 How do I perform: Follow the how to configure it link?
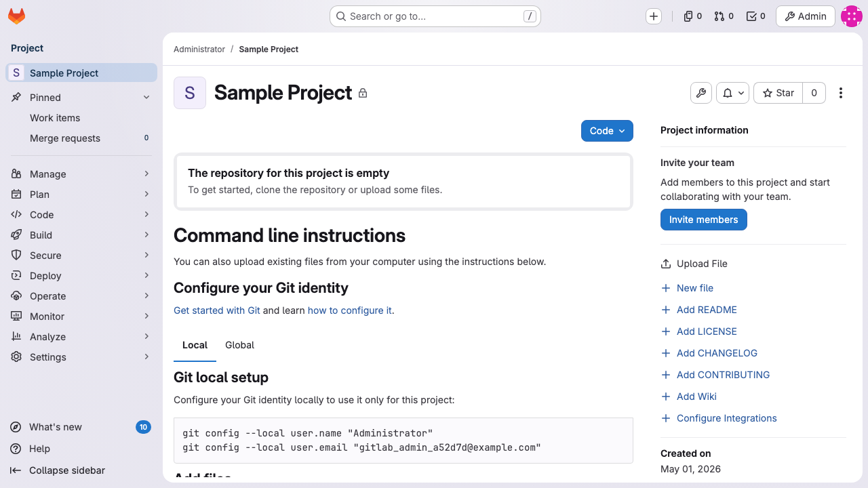coord(350,310)
